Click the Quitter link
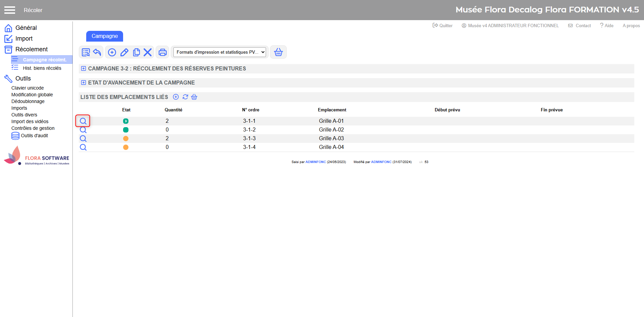The height and width of the screenshot is (317, 644). click(442, 25)
